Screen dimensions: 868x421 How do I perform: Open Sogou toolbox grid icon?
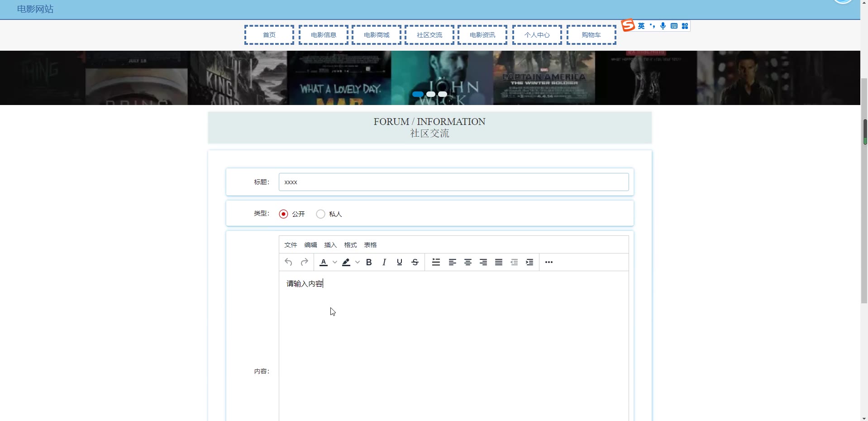[685, 26]
